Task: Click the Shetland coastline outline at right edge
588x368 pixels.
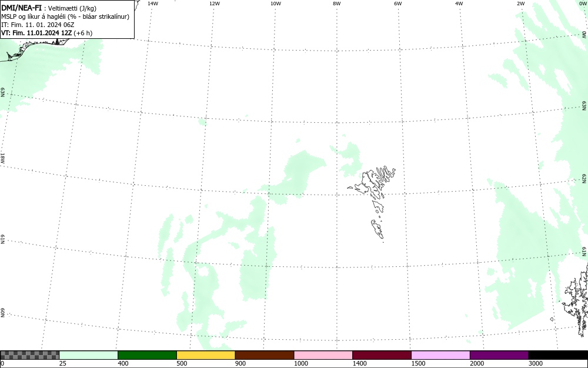Action: 576,300
